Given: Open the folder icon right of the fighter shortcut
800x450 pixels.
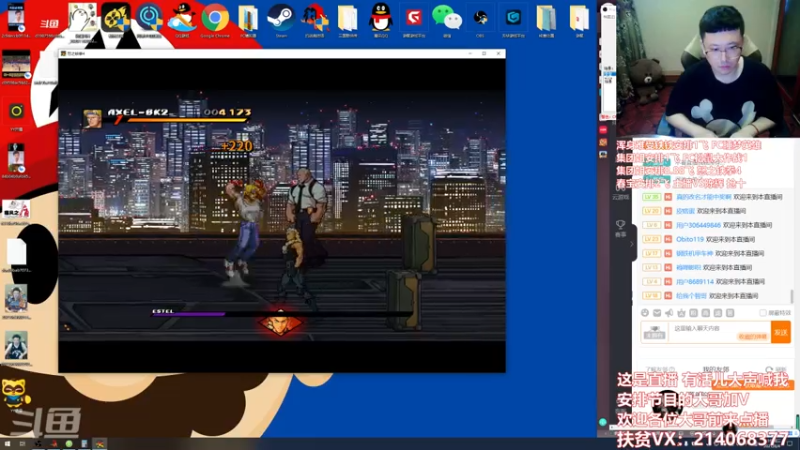Looking at the screenshot, I should click(x=347, y=18).
